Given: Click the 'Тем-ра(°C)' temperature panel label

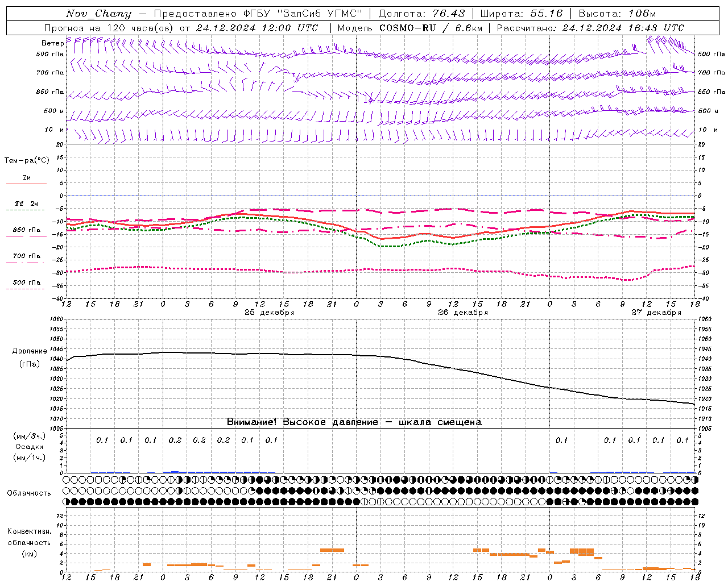Looking at the screenshot, I should coord(27,161).
